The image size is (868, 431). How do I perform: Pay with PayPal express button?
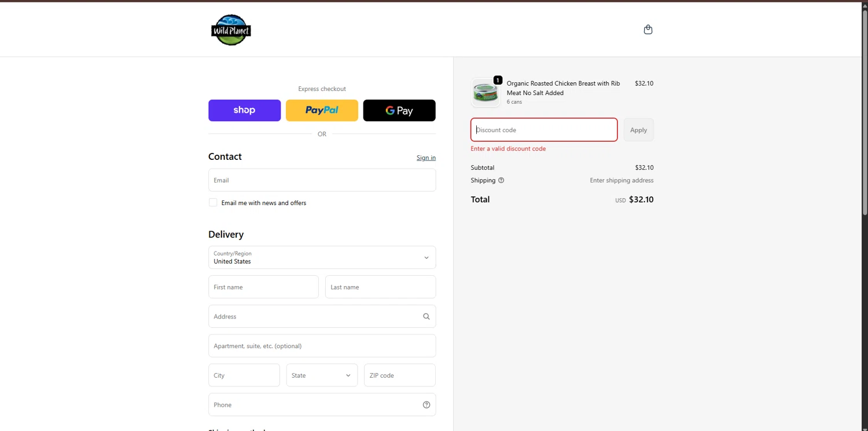(x=322, y=110)
